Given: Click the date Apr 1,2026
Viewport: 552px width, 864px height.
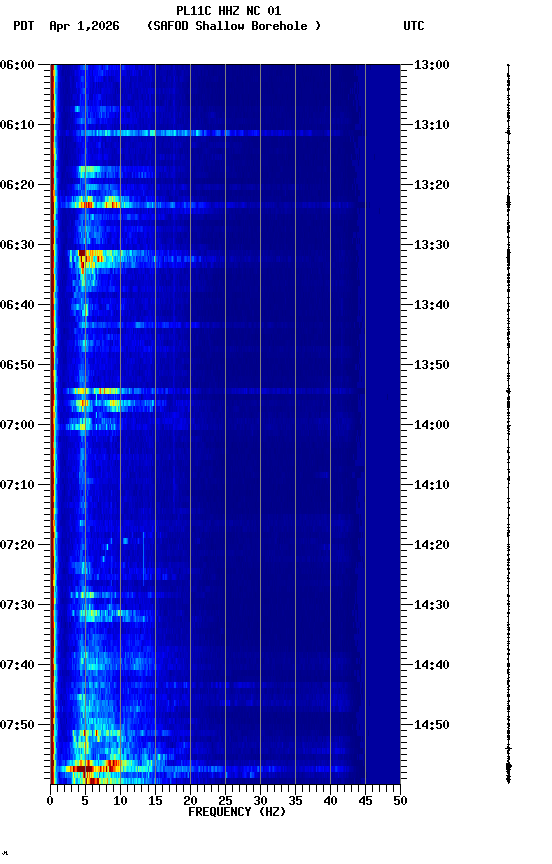Looking at the screenshot, I should (84, 26).
